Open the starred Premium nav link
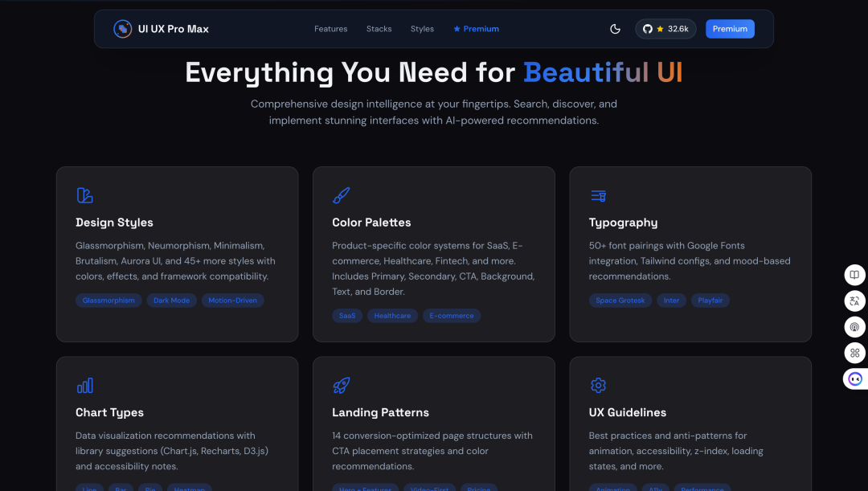 pyautogui.click(x=476, y=29)
